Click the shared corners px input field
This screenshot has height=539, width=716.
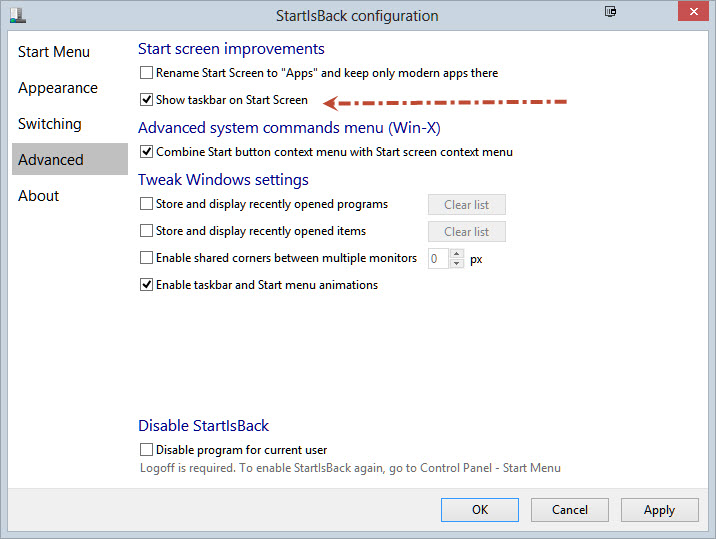click(x=437, y=258)
